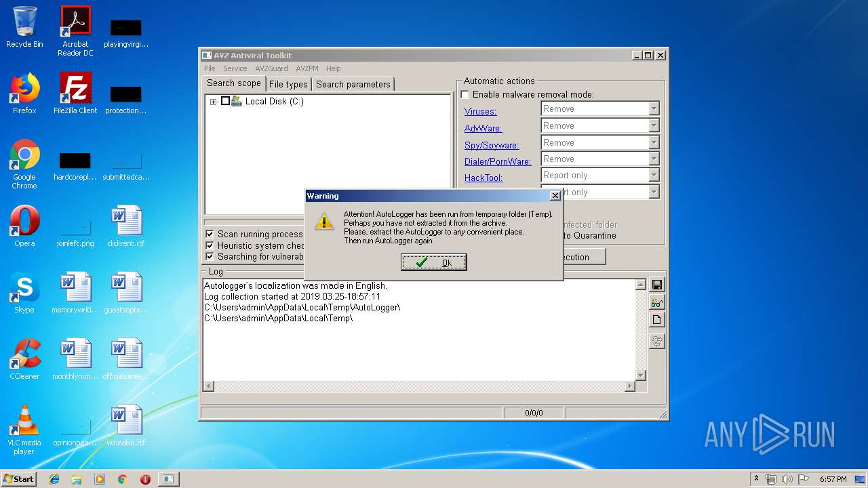Viewport: 868px width, 488px height.
Task: Open the Viruses action dropdown
Action: pyautogui.click(x=654, y=108)
